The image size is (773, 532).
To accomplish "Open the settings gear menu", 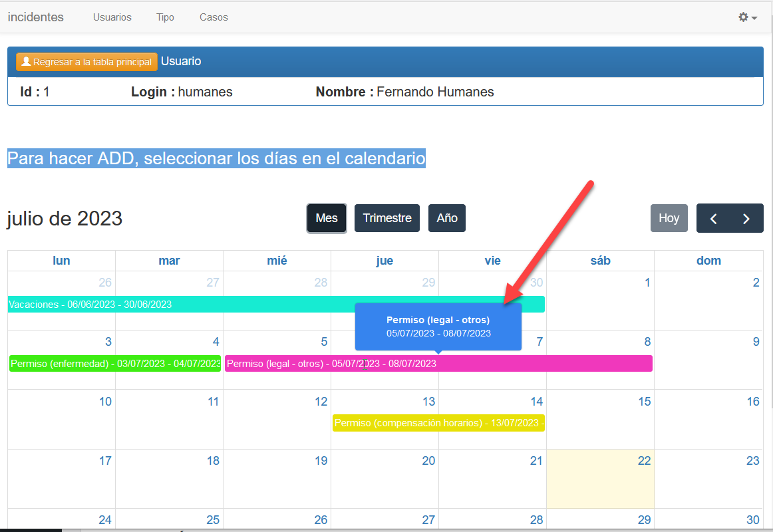I will pyautogui.click(x=743, y=17).
